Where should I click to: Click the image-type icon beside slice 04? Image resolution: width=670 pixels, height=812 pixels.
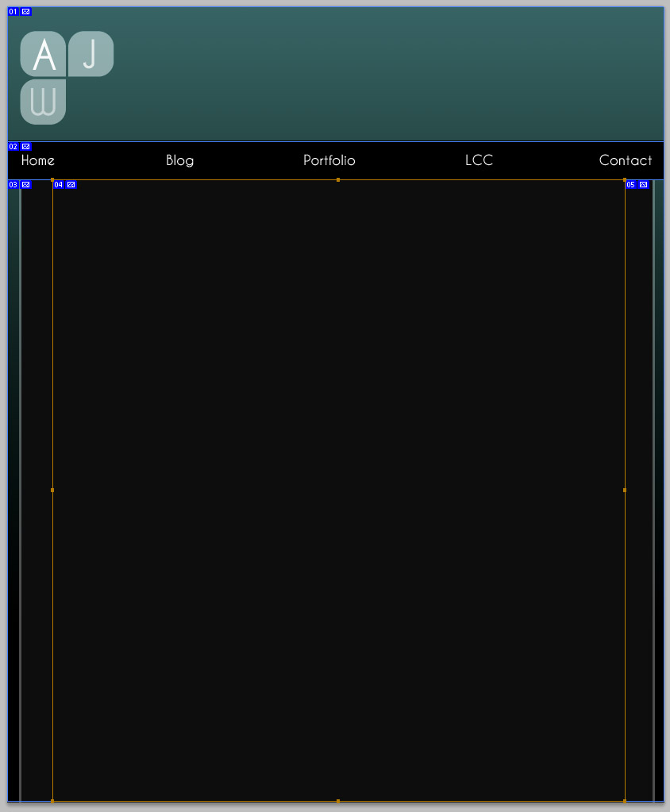tap(71, 184)
